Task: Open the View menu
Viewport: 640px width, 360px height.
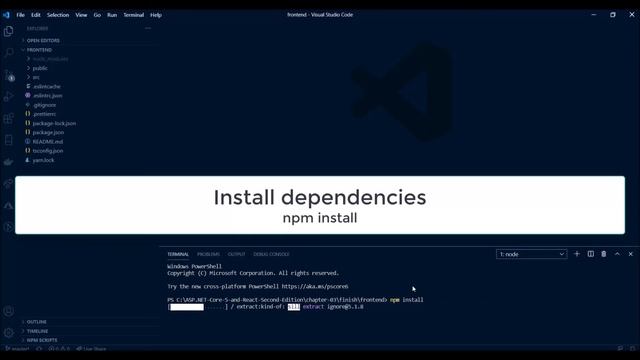Action: click(81, 15)
